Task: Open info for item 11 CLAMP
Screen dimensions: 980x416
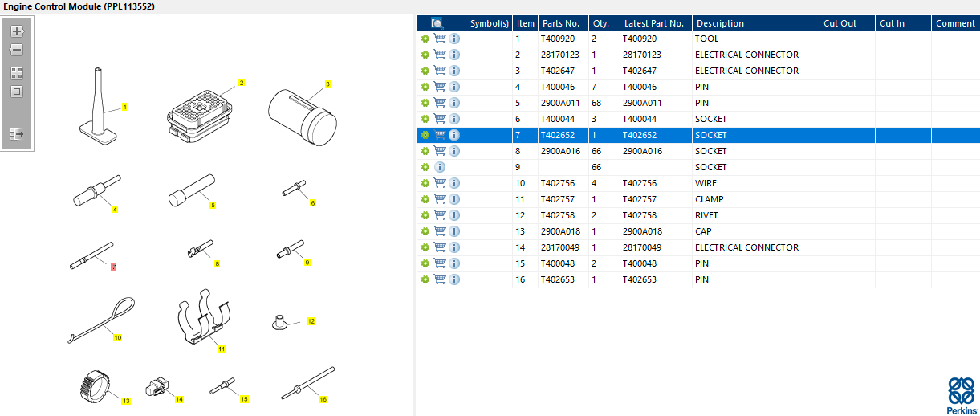Action: click(454, 199)
